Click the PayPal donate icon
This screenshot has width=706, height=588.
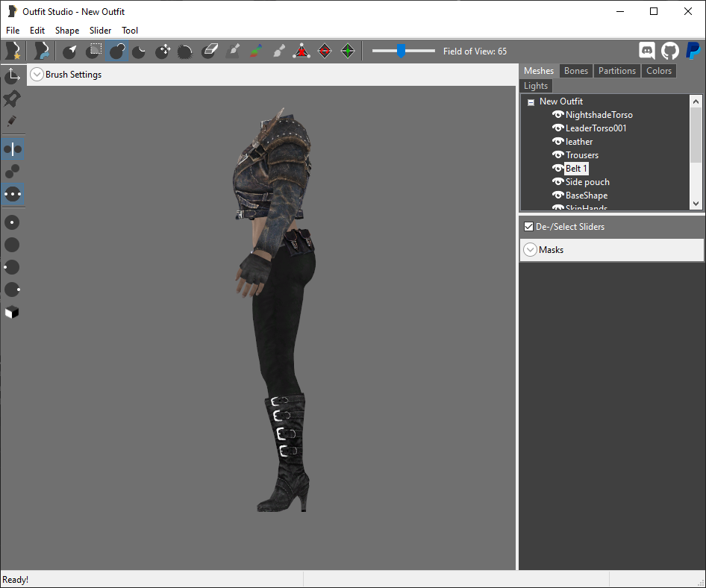coord(693,51)
